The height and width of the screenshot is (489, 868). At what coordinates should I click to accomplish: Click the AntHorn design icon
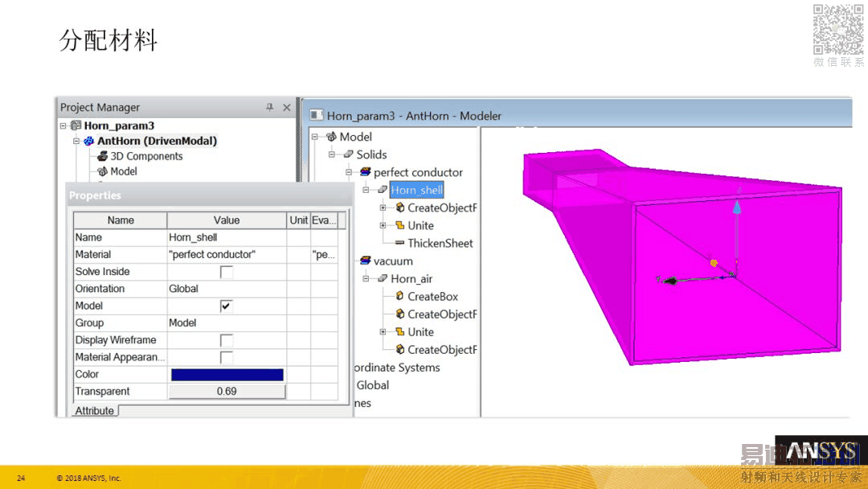[89, 142]
